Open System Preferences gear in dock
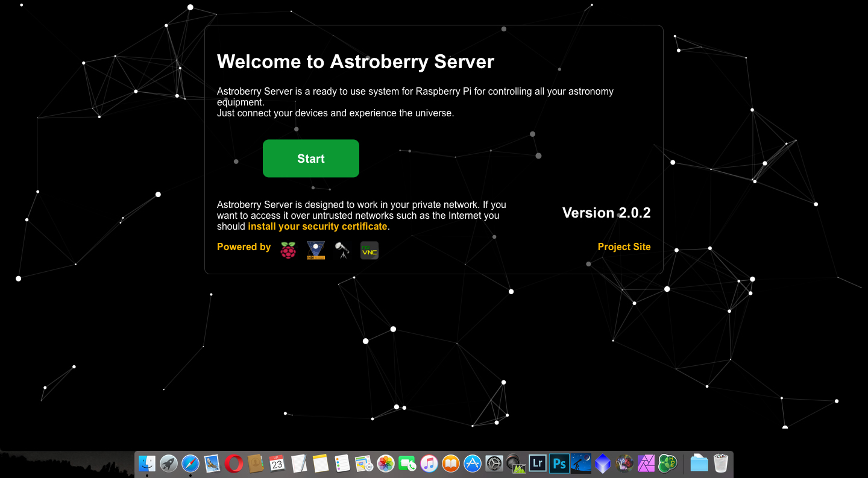The image size is (868, 478). [x=494, y=464]
